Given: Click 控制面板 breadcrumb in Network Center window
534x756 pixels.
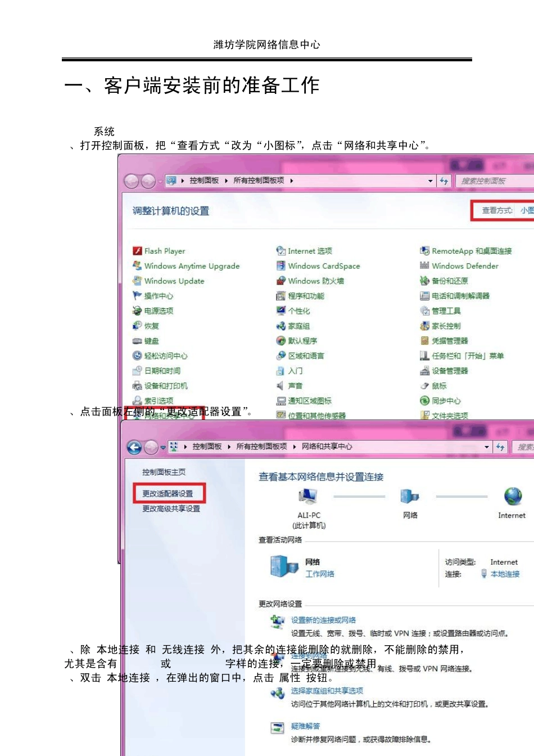Looking at the screenshot, I should 207,447.
